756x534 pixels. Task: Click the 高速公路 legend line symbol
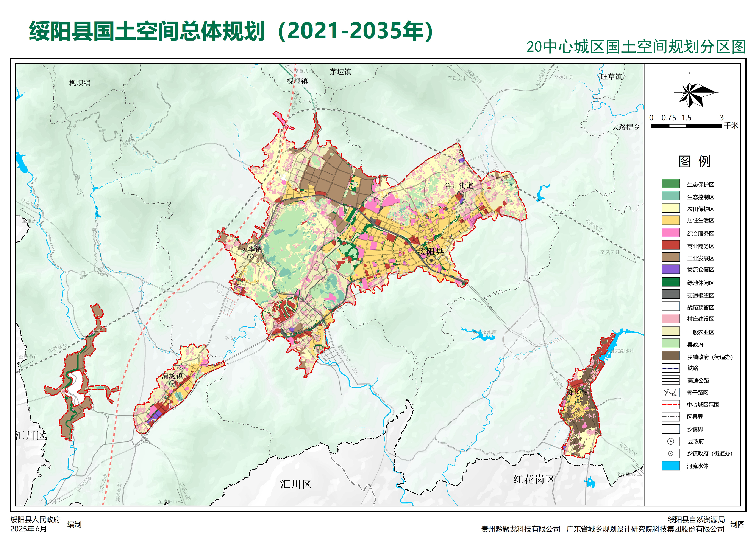click(670, 380)
